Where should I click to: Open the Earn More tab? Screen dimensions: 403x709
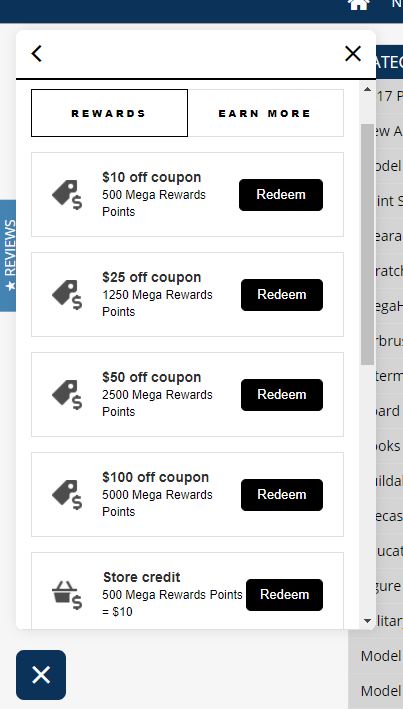(265, 113)
